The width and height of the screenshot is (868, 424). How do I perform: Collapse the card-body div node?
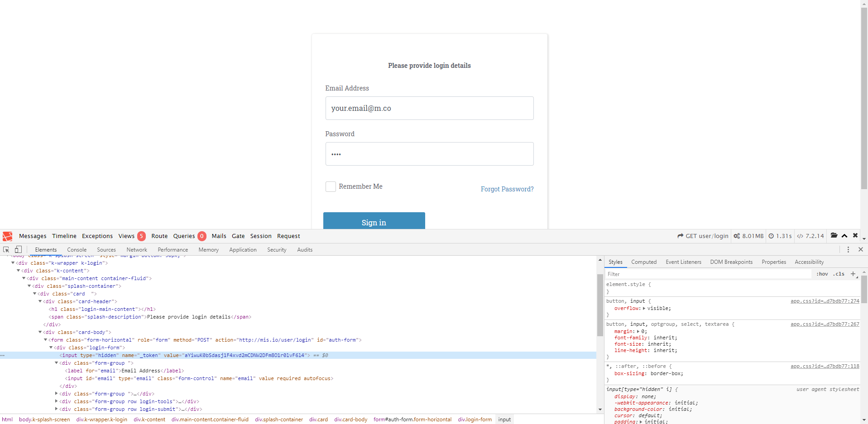point(40,332)
